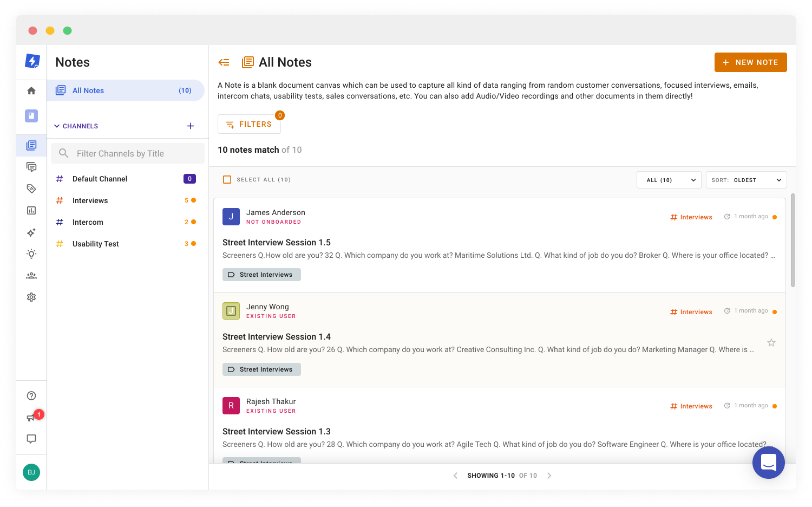Image resolution: width=812 pixels, height=507 pixels.
Task: Click Street Interviews tag on Session 1.5
Action: click(x=261, y=275)
